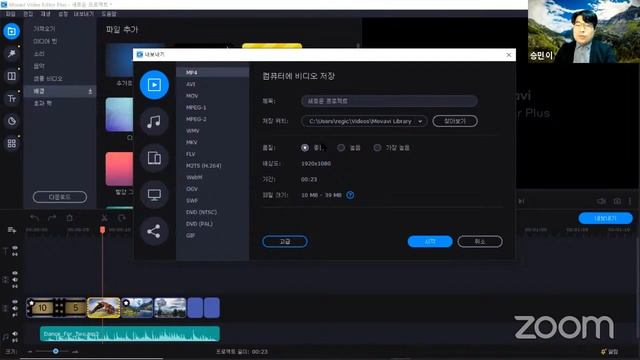The height and width of the screenshot is (360, 640).
Task: Click the 찾아보기 (Browse) button
Action: click(x=455, y=121)
